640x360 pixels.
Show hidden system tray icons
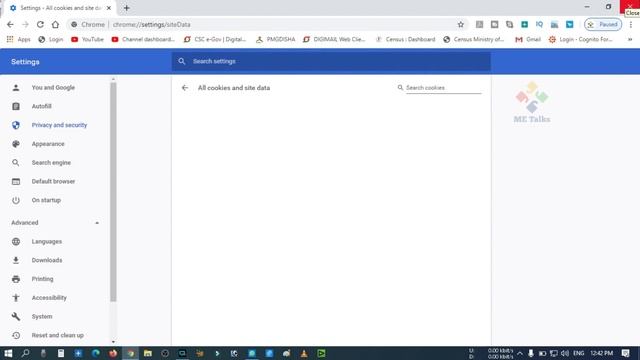(520, 353)
